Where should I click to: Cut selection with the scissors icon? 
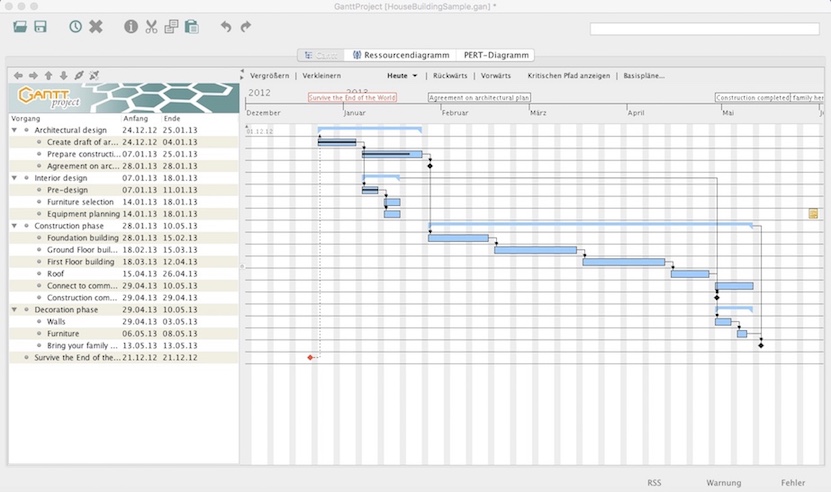[152, 26]
